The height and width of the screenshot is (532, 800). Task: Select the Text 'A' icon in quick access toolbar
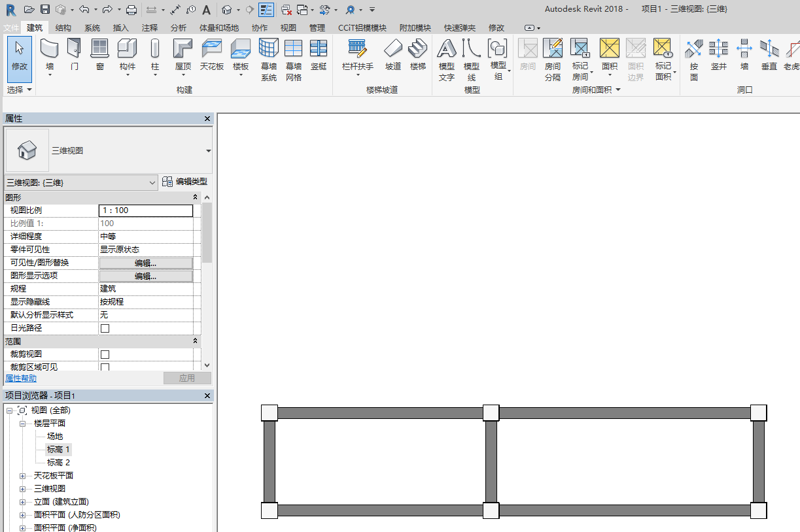(207, 10)
